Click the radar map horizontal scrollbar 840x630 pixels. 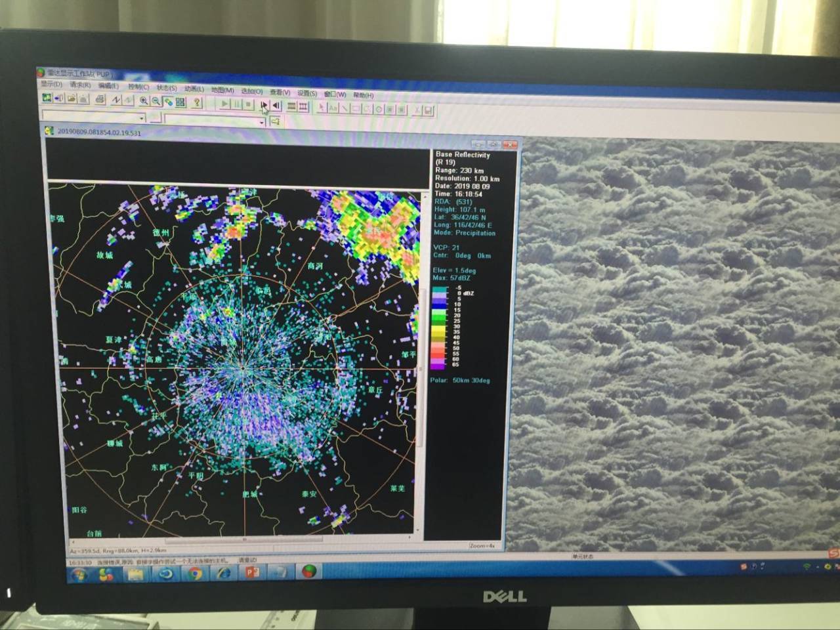(243, 539)
